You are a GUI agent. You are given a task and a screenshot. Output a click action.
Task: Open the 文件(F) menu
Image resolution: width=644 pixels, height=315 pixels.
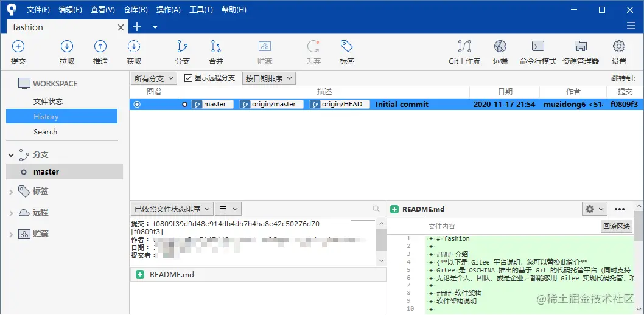pos(38,10)
